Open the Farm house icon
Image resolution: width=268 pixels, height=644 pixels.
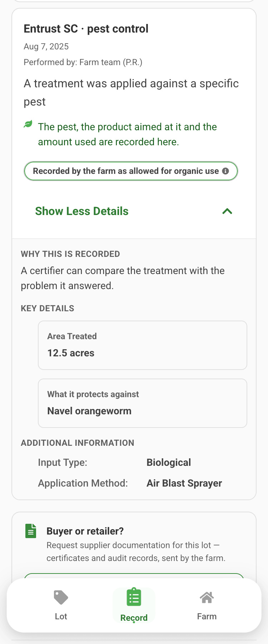[207, 597]
